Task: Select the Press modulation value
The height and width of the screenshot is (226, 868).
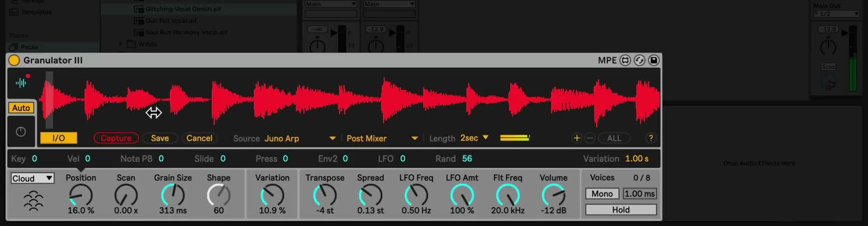Action: (x=285, y=159)
